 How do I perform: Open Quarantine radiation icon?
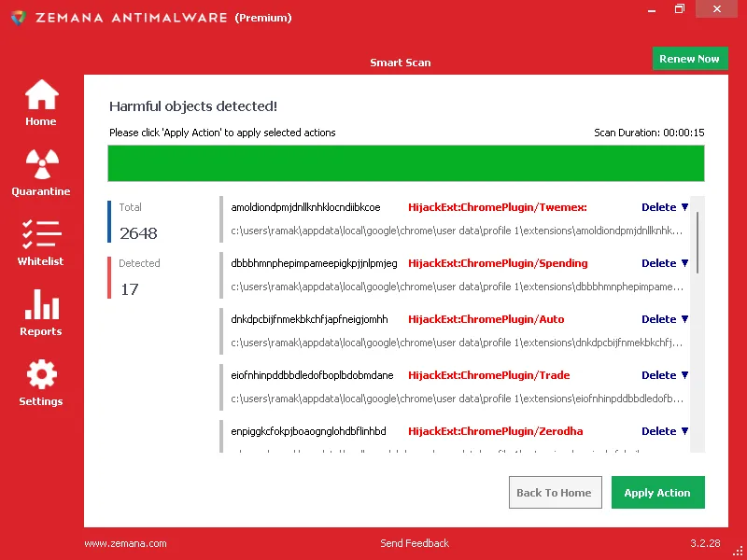(x=41, y=165)
